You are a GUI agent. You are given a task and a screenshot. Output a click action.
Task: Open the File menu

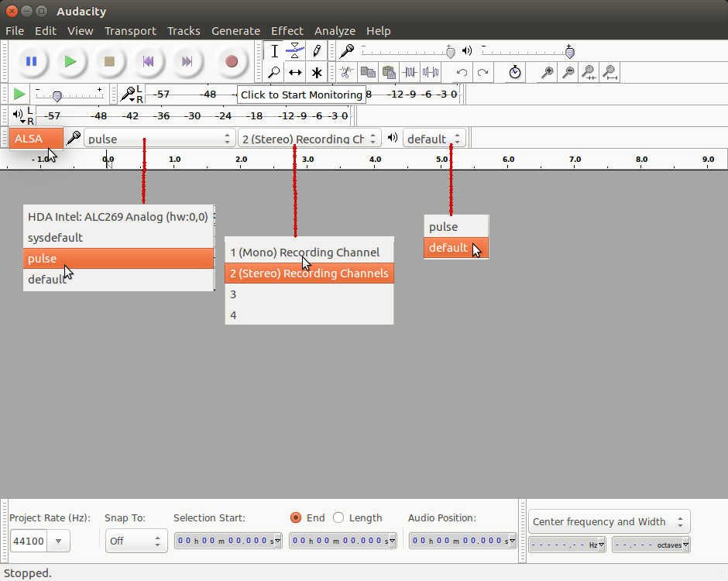pos(15,31)
